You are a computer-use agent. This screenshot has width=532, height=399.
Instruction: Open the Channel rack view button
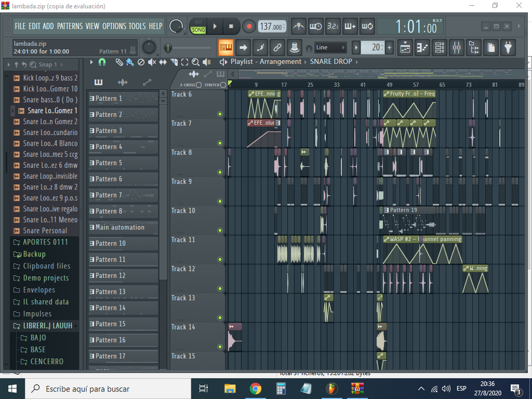(x=440, y=48)
